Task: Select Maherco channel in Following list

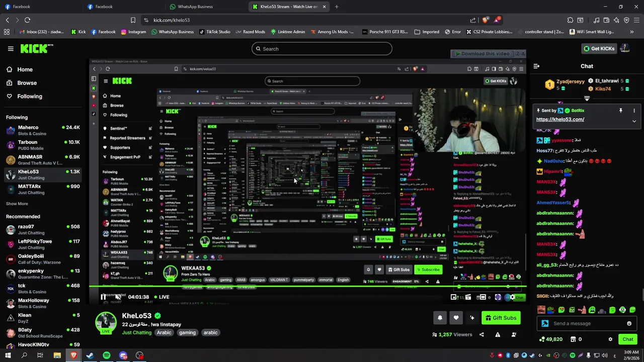Action: [x=43, y=130]
